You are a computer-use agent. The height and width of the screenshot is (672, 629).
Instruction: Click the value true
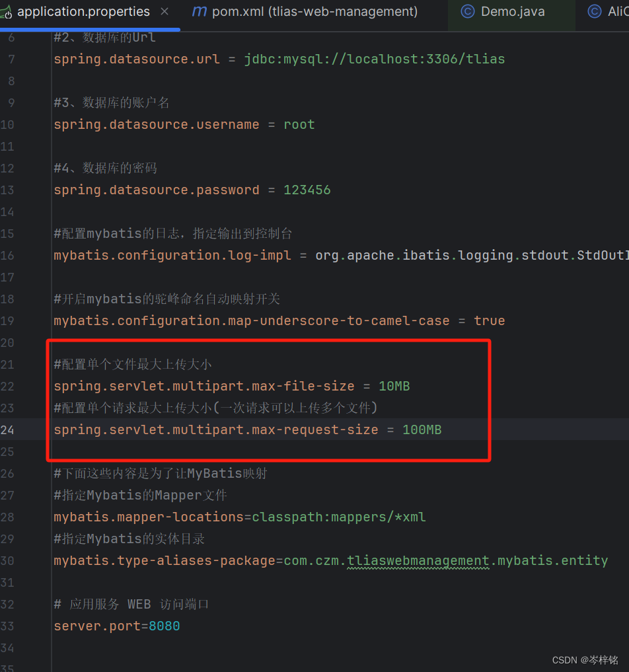point(490,321)
